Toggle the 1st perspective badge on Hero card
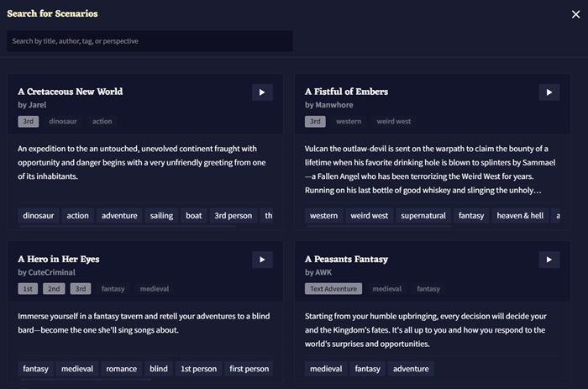Image resolution: width=588 pixels, height=389 pixels. (x=29, y=289)
